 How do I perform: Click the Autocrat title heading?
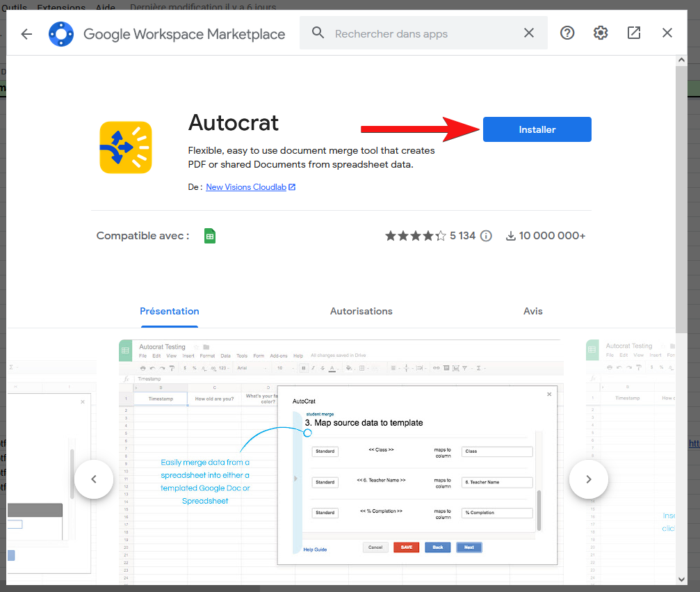234,123
